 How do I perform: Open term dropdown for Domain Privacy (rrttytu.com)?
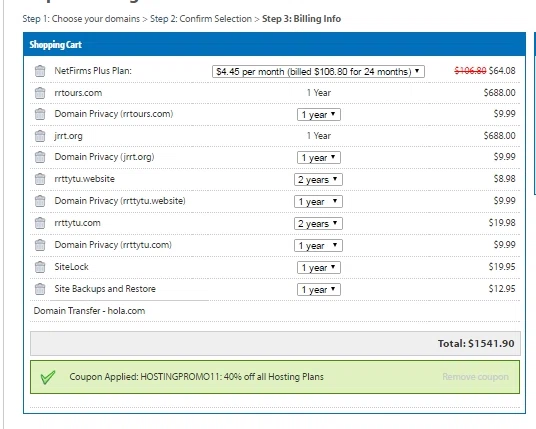(x=318, y=245)
